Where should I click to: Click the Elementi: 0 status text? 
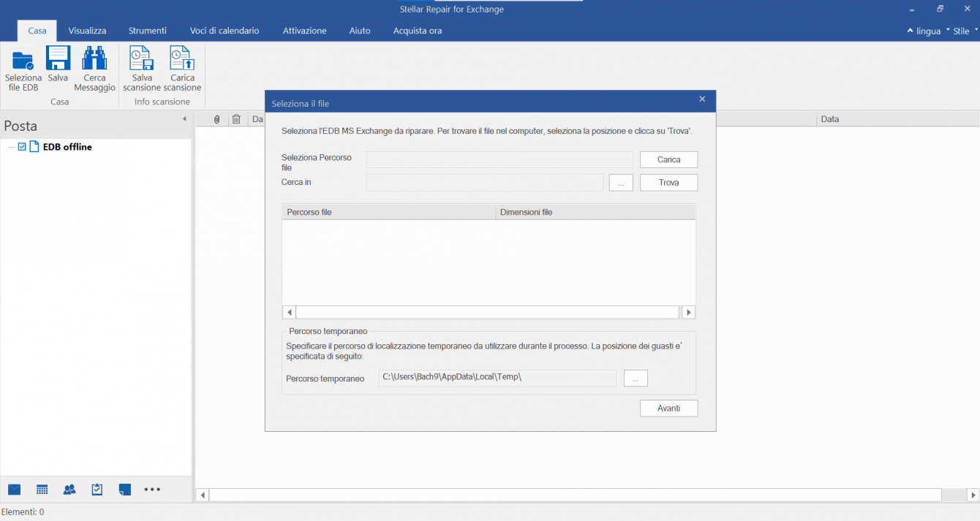tap(23, 512)
